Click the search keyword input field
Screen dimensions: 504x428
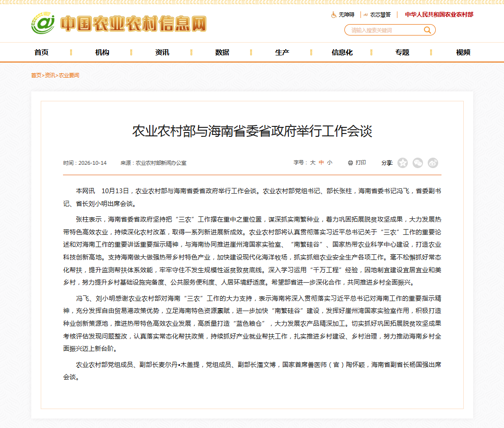[x=386, y=30]
